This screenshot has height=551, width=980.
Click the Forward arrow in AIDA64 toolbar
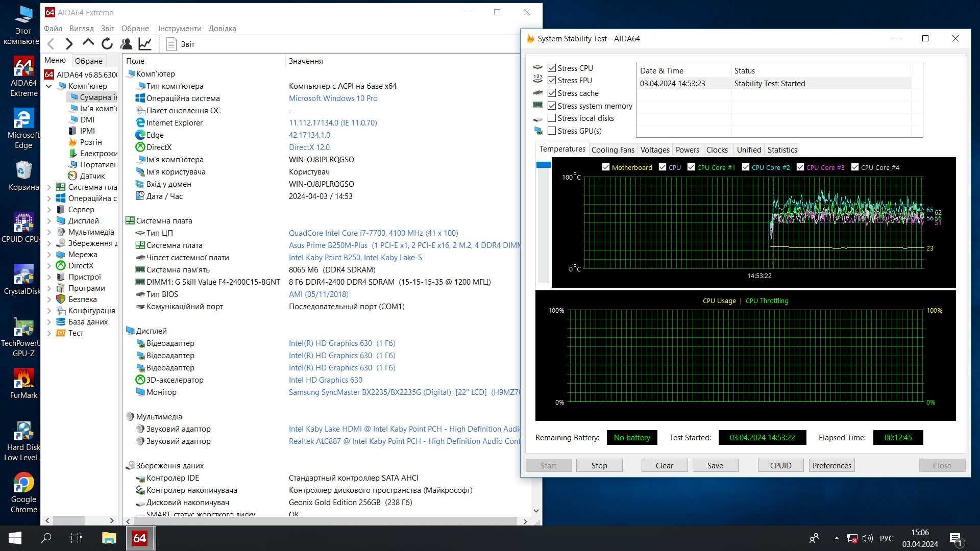[x=69, y=44]
